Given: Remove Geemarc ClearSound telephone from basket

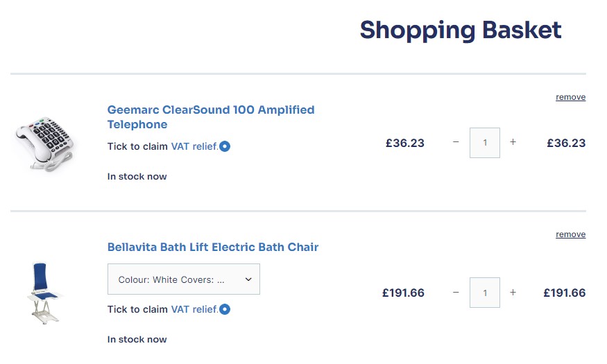Looking at the screenshot, I should 570,97.
